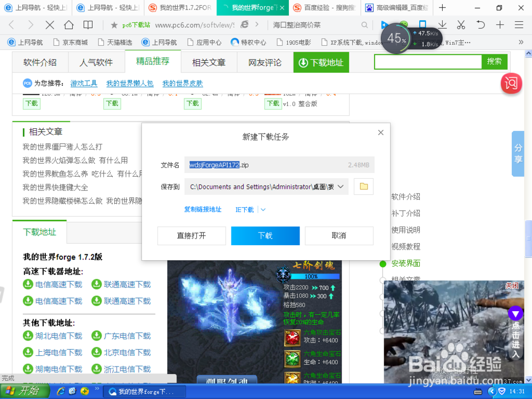Click the purple 点击进入 arrow button

pyautogui.click(x=516, y=313)
